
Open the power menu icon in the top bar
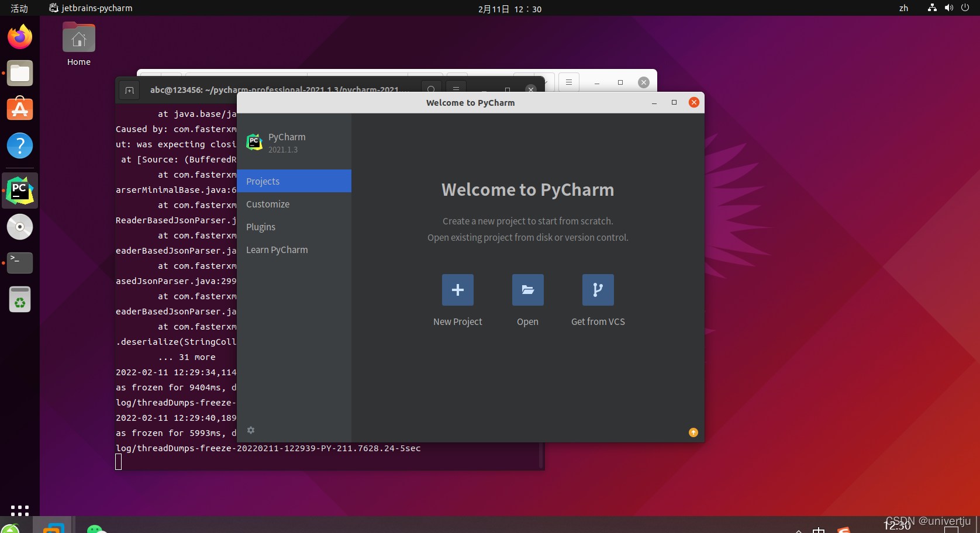tap(965, 8)
